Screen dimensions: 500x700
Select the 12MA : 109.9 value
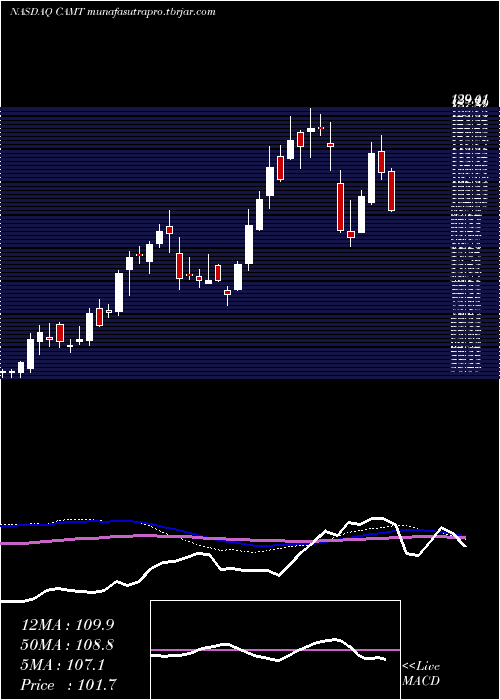pos(69,625)
